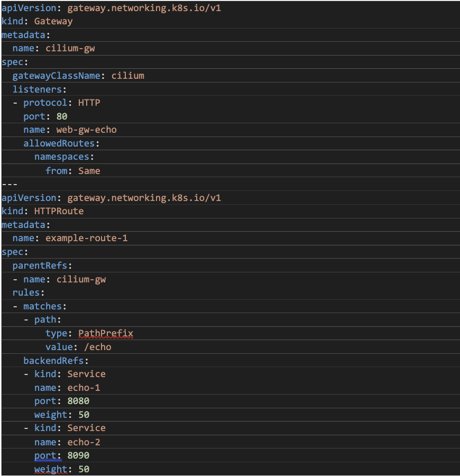Click the listener name web-gw-echo

86,130
